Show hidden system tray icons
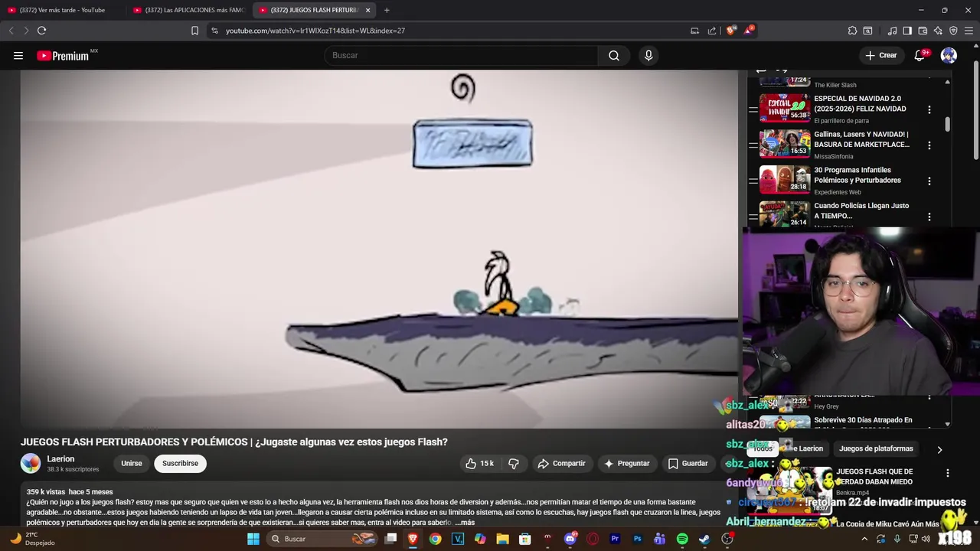 (864, 539)
